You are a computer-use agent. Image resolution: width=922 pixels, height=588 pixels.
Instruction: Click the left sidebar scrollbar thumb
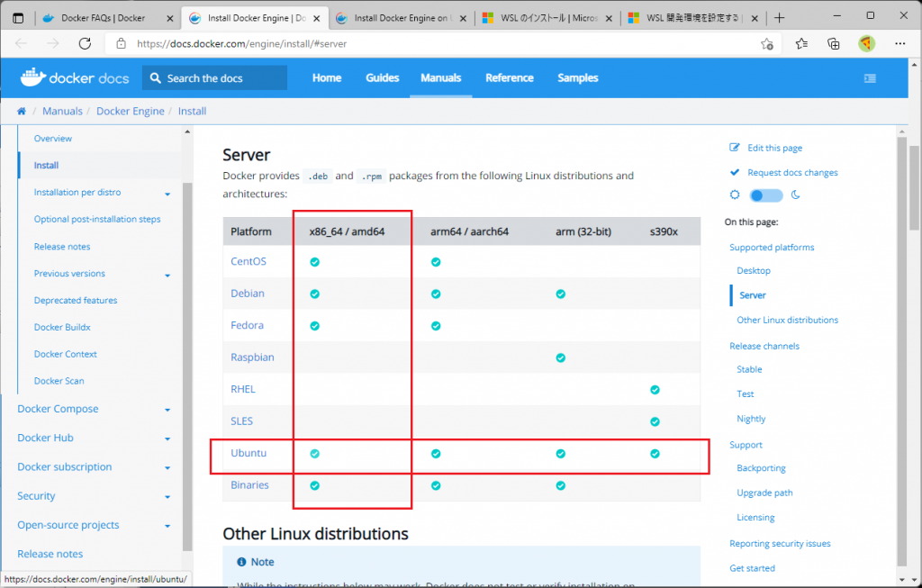point(187,365)
